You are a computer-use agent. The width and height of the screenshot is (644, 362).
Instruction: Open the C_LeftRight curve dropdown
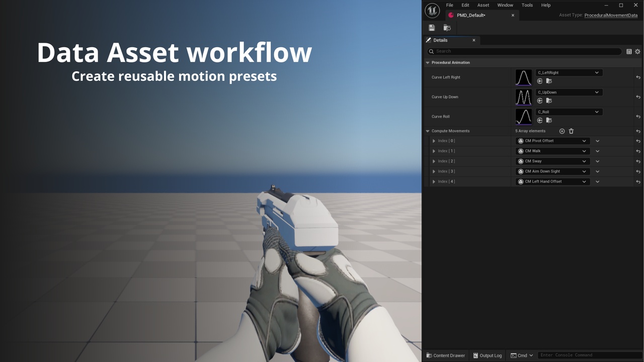tap(569, 72)
